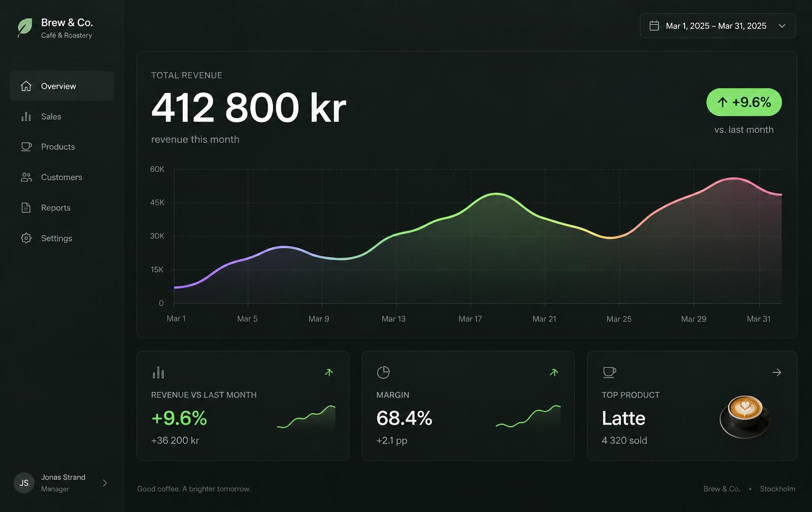The image size is (812, 512).
Task: Click the 45K y-axis label
Action: (x=157, y=202)
